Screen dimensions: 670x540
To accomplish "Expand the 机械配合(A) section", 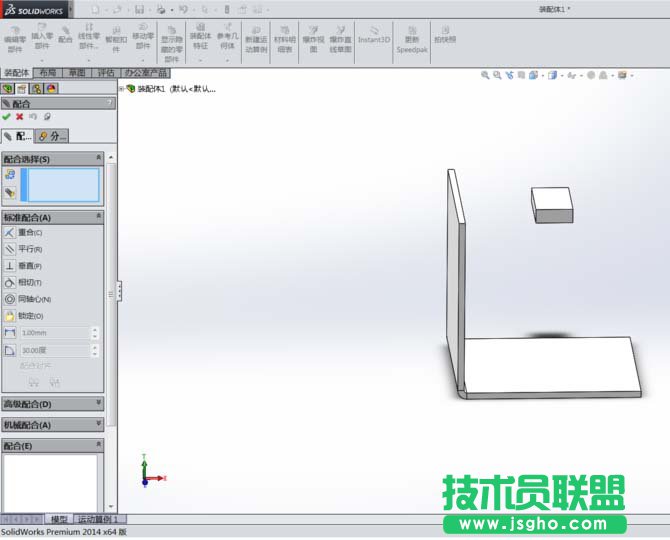I will tap(99, 423).
